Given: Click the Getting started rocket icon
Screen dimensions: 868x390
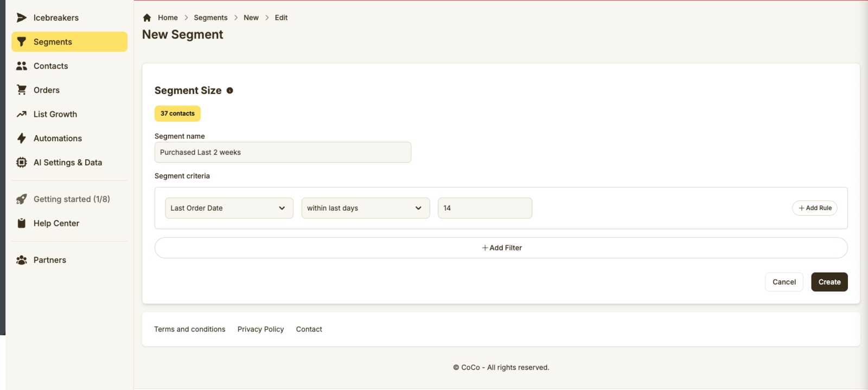Looking at the screenshot, I should 22,199.
